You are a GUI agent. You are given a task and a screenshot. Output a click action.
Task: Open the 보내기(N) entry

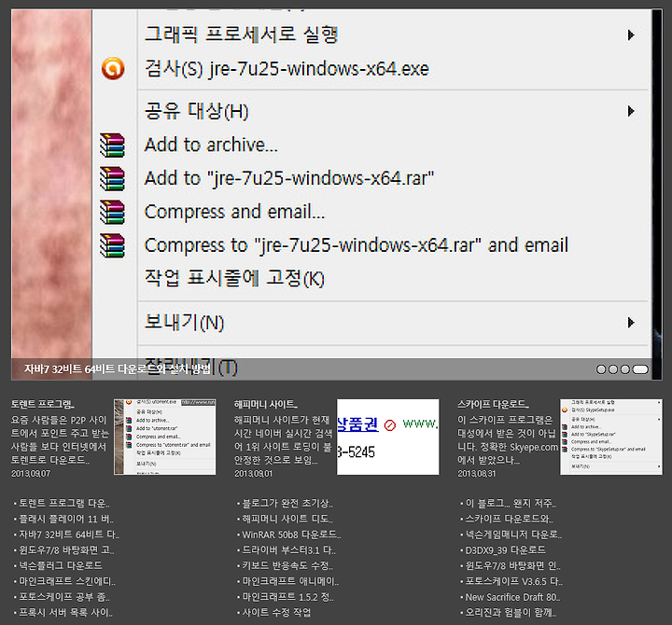pos(184,322)
